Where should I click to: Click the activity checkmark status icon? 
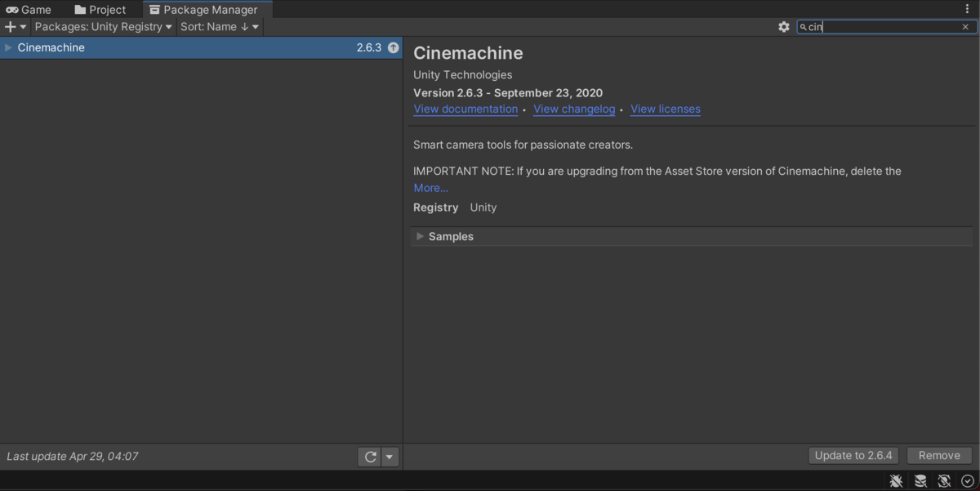pos(968,481)
